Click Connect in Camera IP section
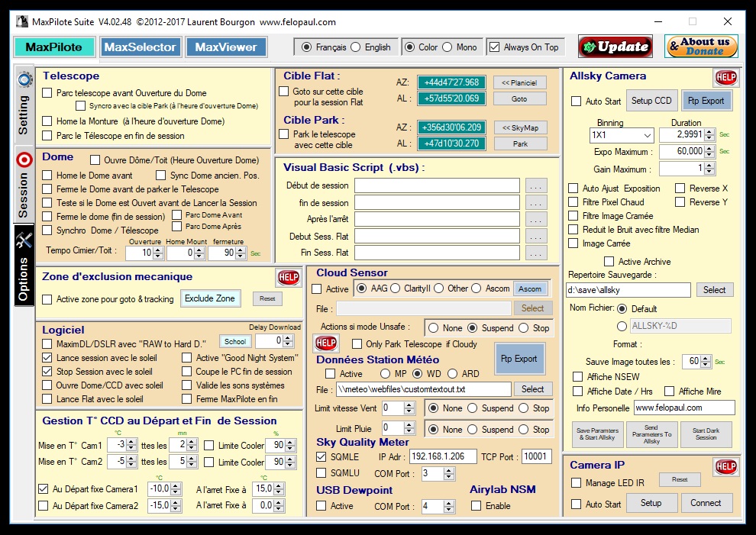This screenshot has height=535, width=756. [x=706, y=503]
